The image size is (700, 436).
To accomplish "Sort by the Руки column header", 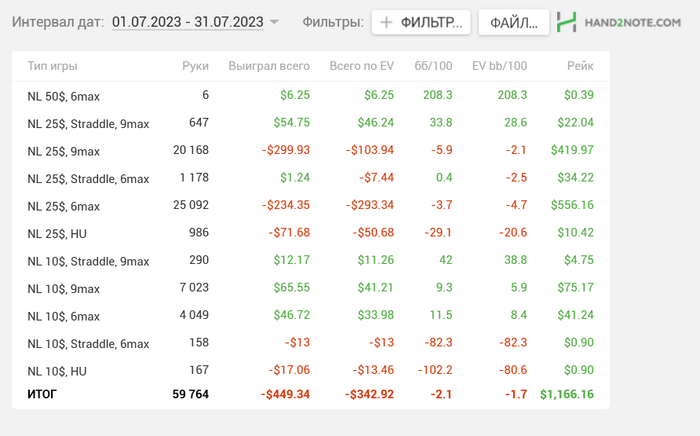I will 196,66.
